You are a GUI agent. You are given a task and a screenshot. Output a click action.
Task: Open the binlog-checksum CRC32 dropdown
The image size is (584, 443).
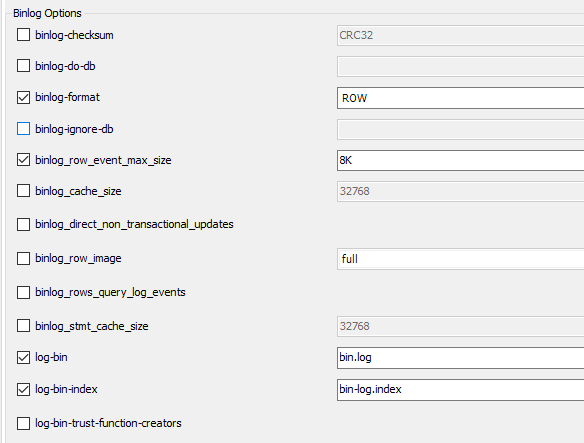[460, 35]
